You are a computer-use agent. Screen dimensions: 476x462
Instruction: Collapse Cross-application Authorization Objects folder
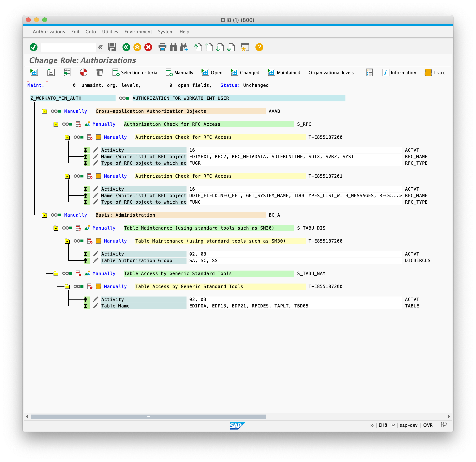click(x=45, y=112)
